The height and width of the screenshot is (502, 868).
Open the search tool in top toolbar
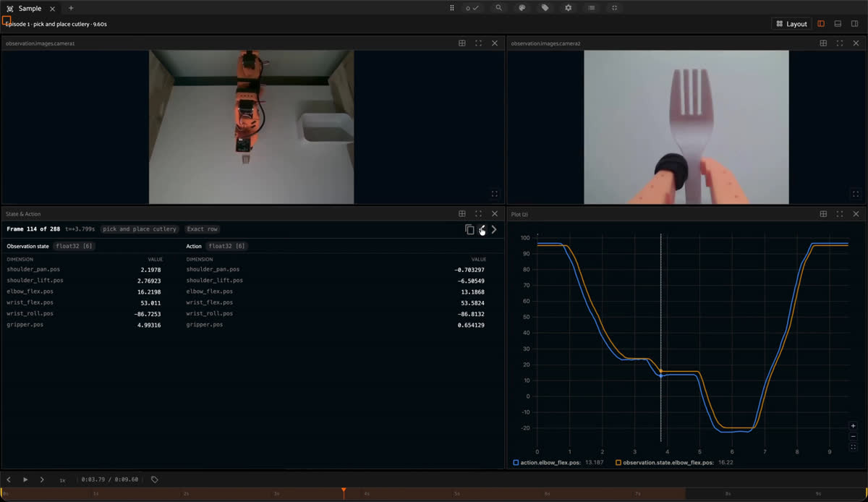498,8
